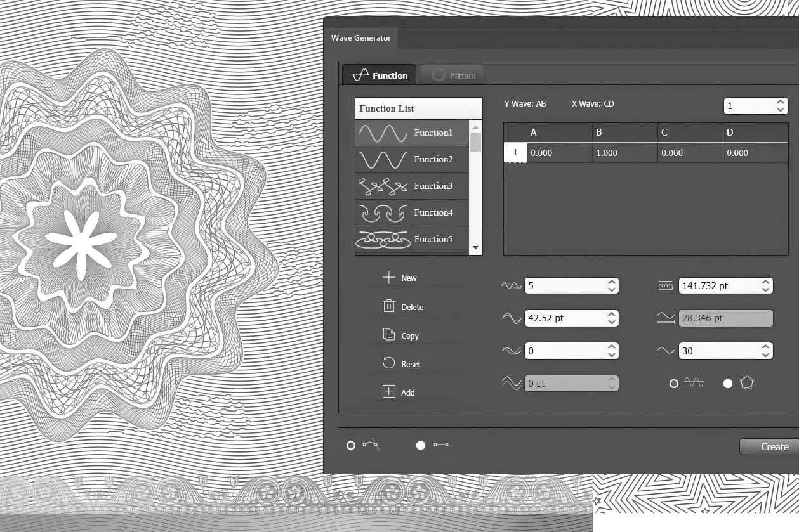799x532 pixels.
Task: Select the straight line radio option
Action: (x=420, y=445)
